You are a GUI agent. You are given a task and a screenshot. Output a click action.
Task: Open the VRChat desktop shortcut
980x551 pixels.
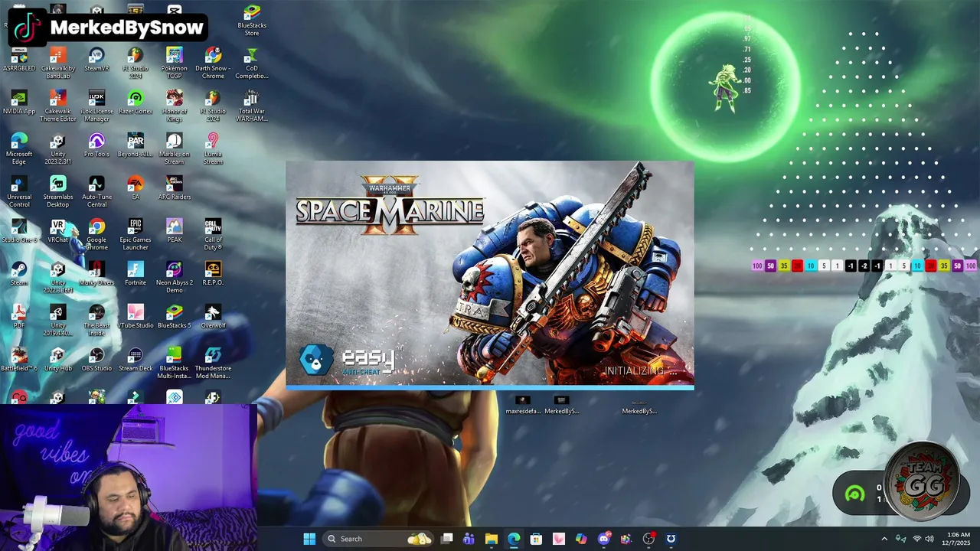tap(58, 230)
